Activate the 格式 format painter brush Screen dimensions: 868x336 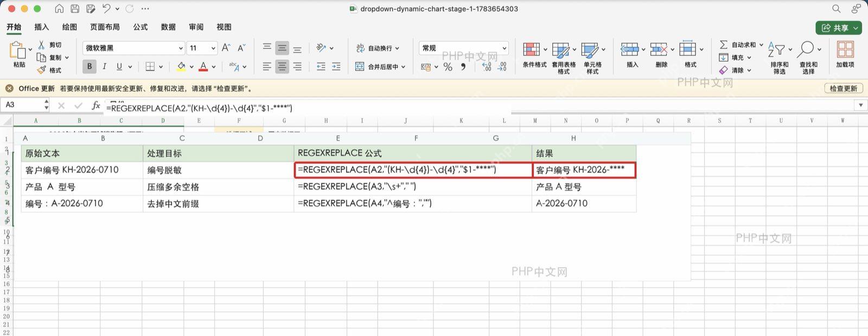[42, 70]
